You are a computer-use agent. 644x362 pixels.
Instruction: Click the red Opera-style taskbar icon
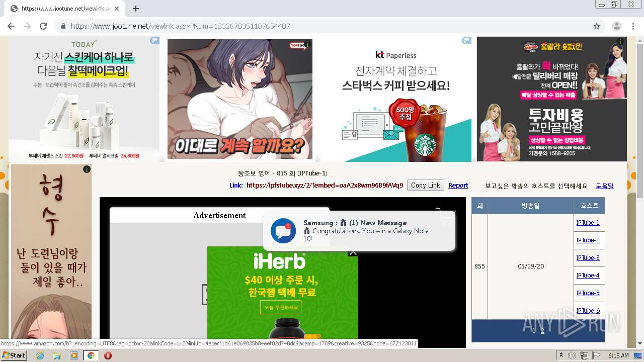coord(108,355)
